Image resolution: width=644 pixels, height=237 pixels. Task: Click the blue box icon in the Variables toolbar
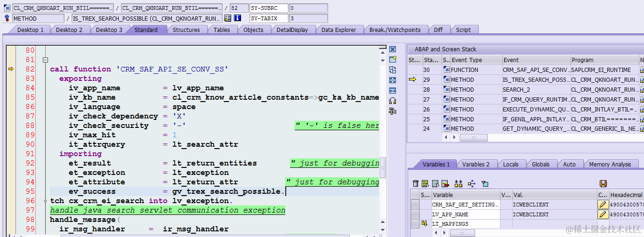click(x=485, y=183)
